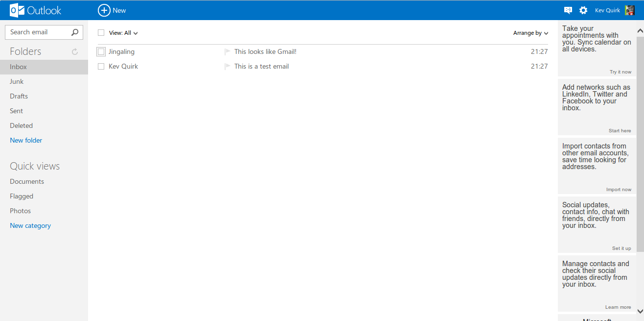Focus the Search email input field
644x321 pixels.
(38, 32)
